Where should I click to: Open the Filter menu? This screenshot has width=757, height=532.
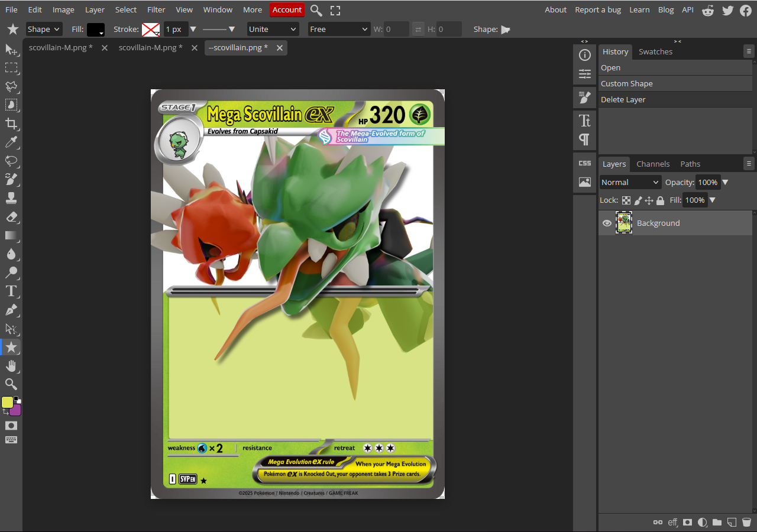[156, 9]
